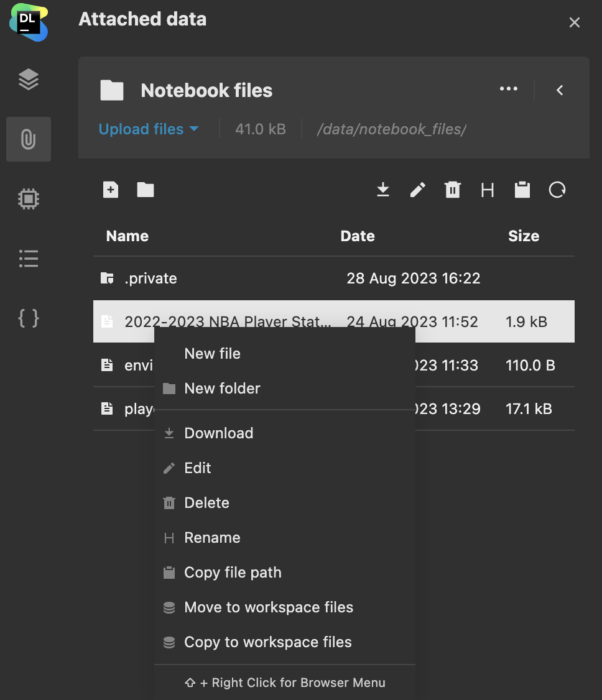Open the .private folder

point(150,279)
